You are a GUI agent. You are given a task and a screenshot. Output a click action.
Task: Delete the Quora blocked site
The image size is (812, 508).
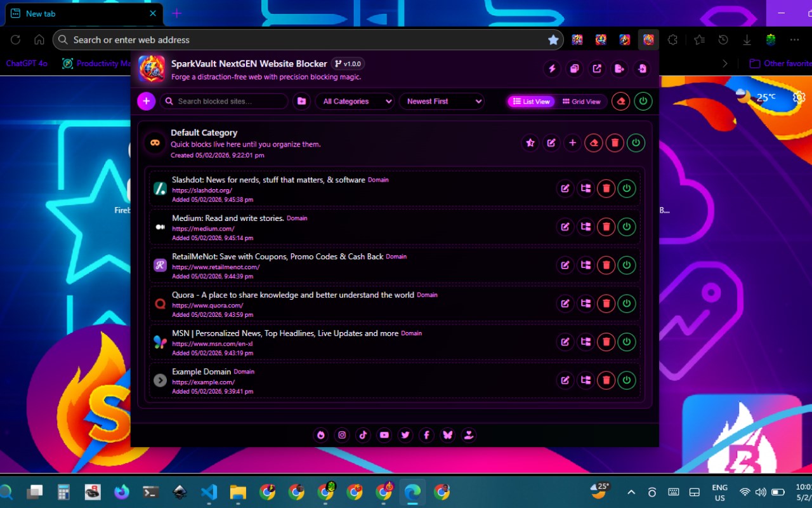pyautogui.click(x=606, y=304)
